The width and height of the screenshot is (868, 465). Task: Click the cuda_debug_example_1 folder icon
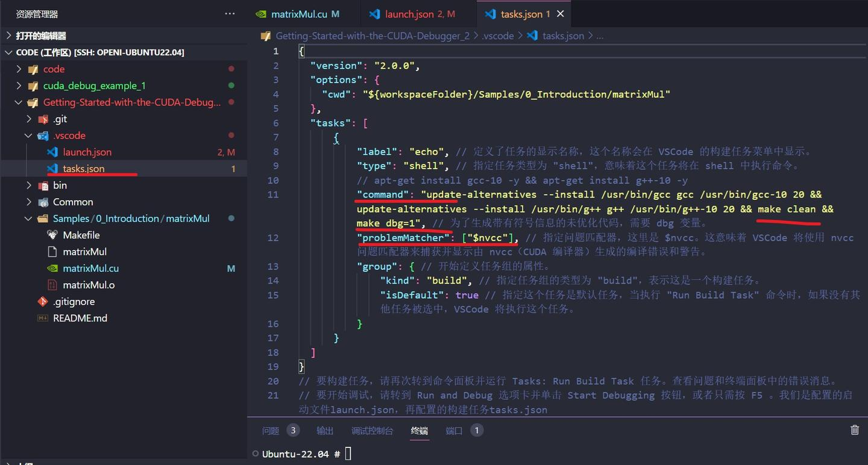(x=33, y=86)
